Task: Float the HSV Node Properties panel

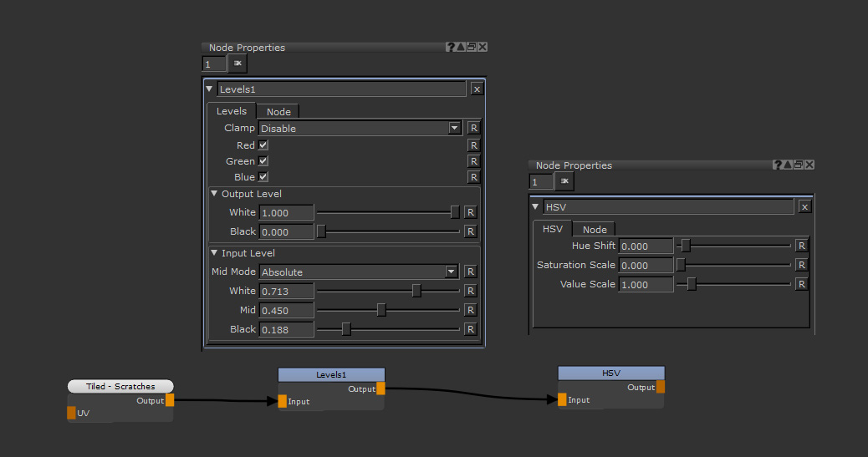Action: click(x=798, y=165)
